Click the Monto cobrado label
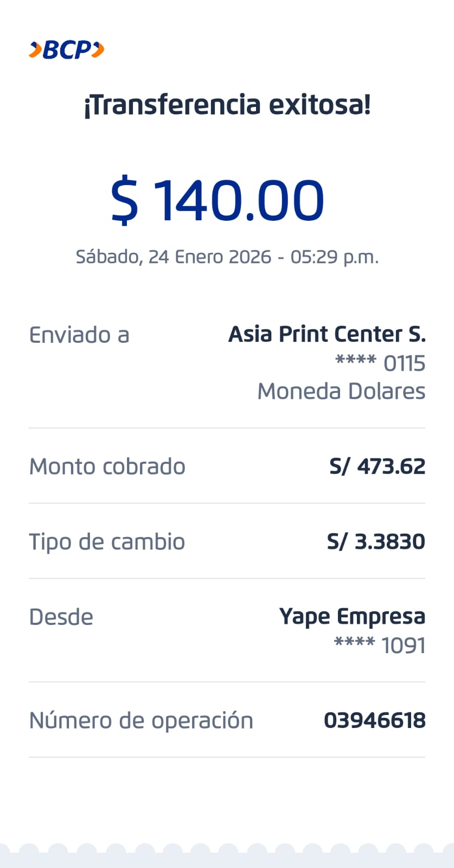 [x=107, y=467]
